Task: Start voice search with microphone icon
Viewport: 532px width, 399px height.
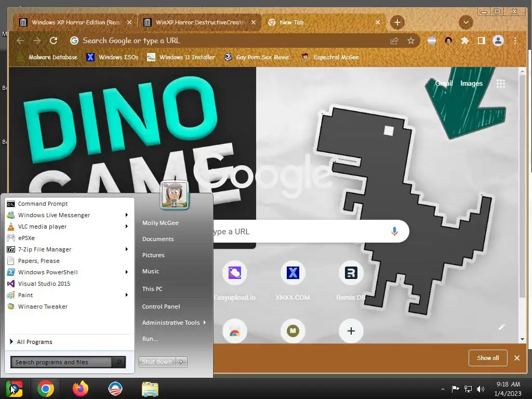Action: 394,231
